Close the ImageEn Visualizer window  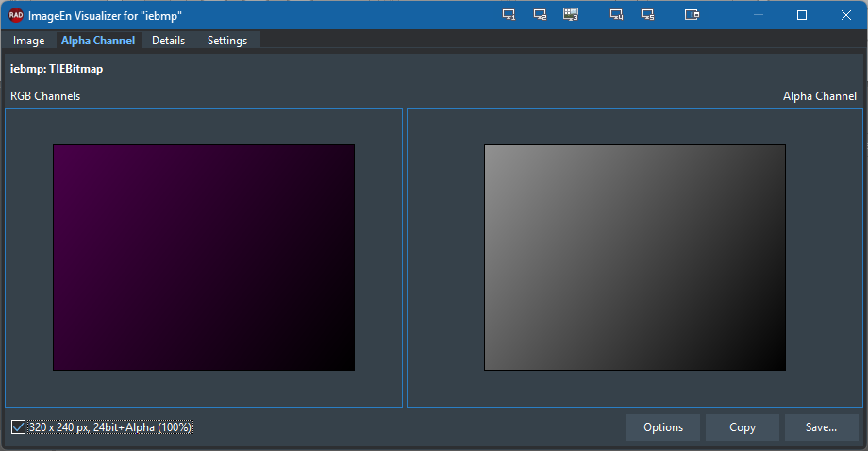click(x=846, y=15)
